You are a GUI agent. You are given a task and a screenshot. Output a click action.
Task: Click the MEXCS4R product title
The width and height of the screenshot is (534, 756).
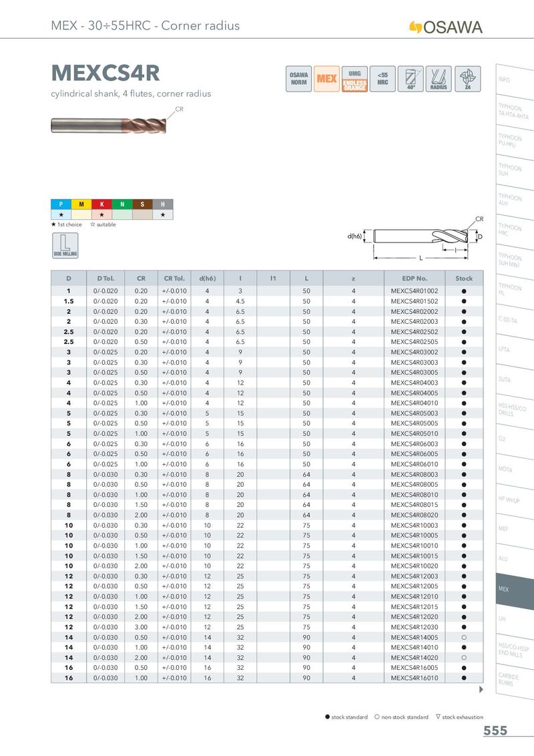pyautogui.click(x=105, y=73)
